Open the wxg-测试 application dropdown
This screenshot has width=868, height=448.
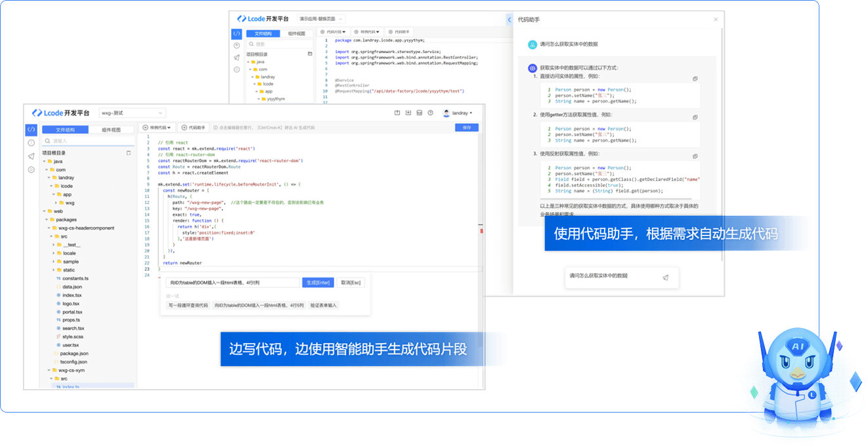point(132,113)
